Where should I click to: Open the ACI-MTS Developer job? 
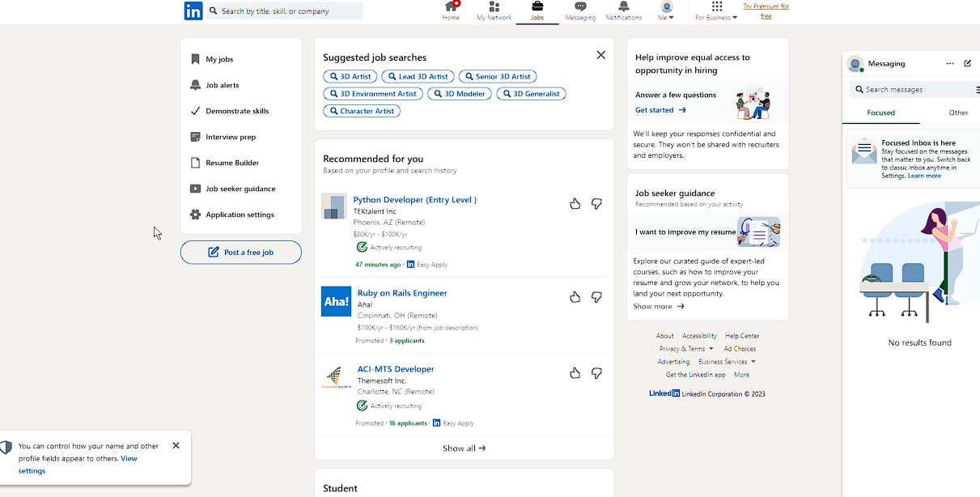pyautogui.click(x=396, y=369)
